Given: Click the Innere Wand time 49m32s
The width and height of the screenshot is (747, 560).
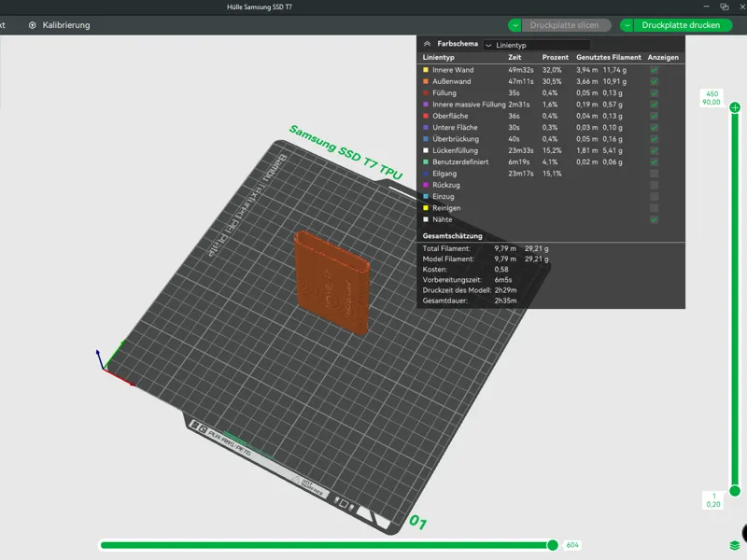Looking at the screenshot, I should (x=521, y=70).
